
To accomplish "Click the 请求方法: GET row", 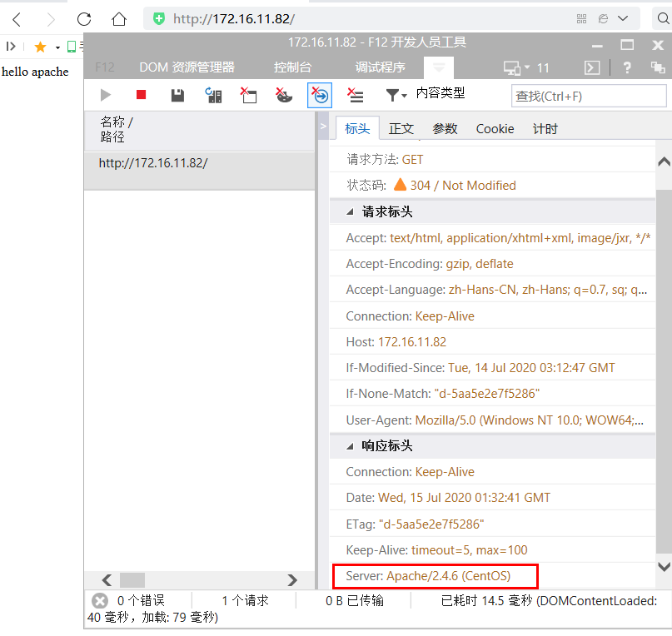I will point(493,160).
